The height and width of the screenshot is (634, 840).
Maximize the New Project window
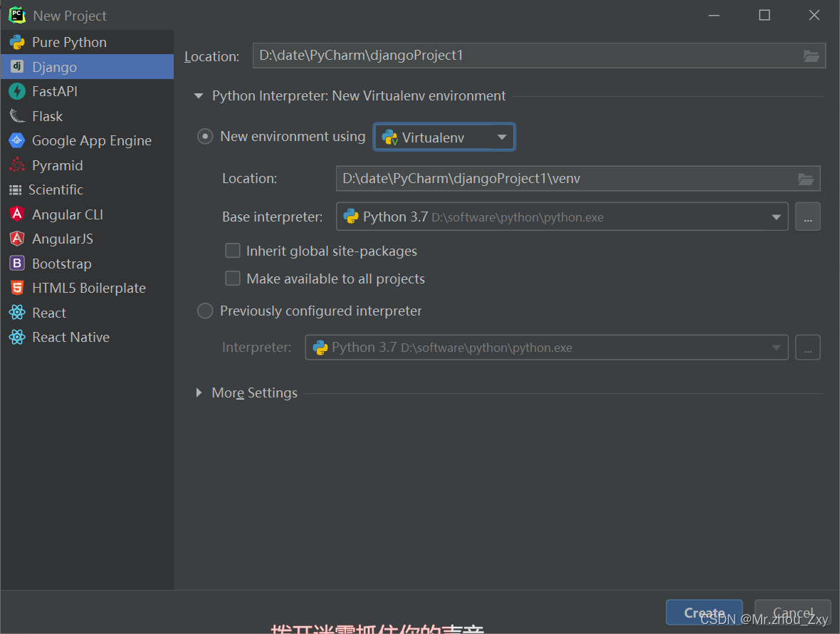tap(765, 15)
